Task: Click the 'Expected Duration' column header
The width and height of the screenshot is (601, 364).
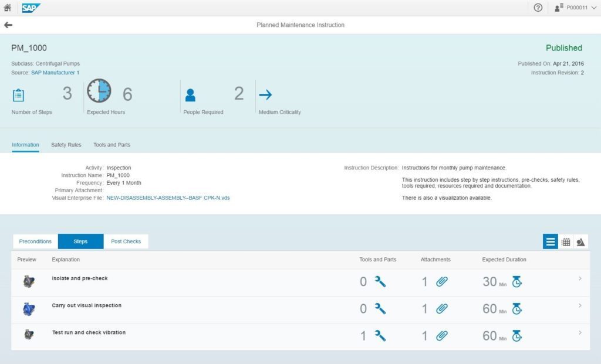Action: pos(504,260)
